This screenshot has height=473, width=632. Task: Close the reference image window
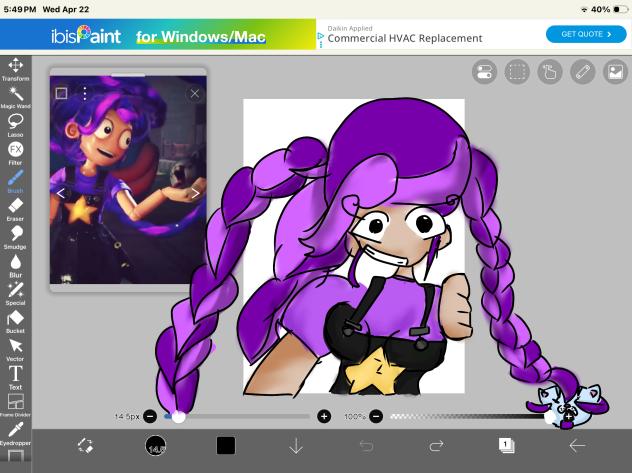pos(195,94)
